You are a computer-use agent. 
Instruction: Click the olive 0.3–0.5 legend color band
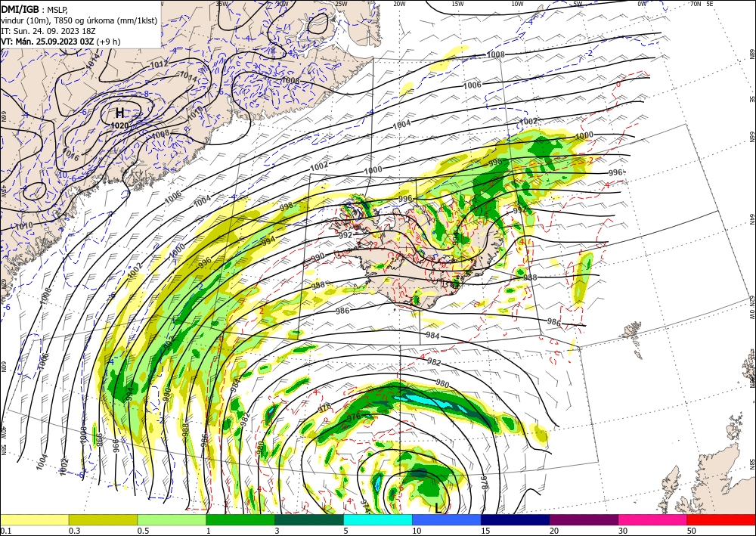103,519
